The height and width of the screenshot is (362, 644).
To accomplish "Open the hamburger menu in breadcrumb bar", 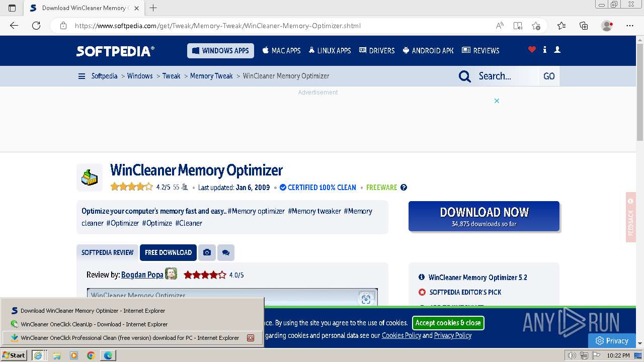I will click(x=82, y=76).
